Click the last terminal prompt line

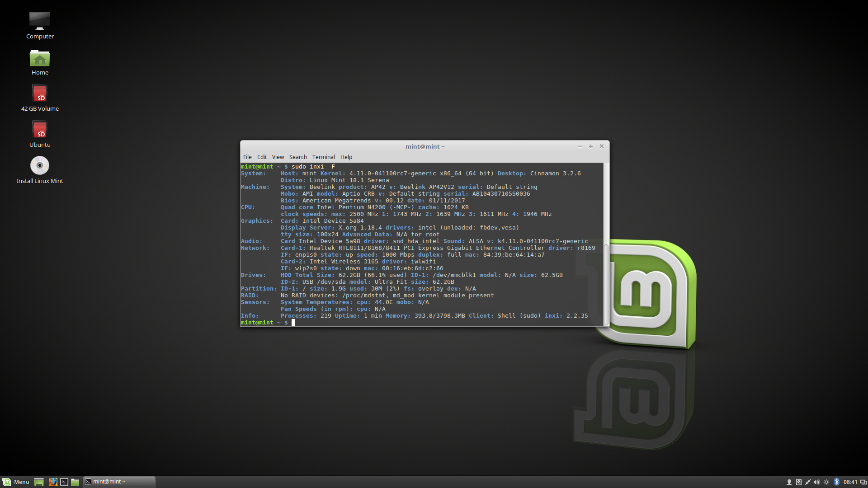tap(268, 323)
